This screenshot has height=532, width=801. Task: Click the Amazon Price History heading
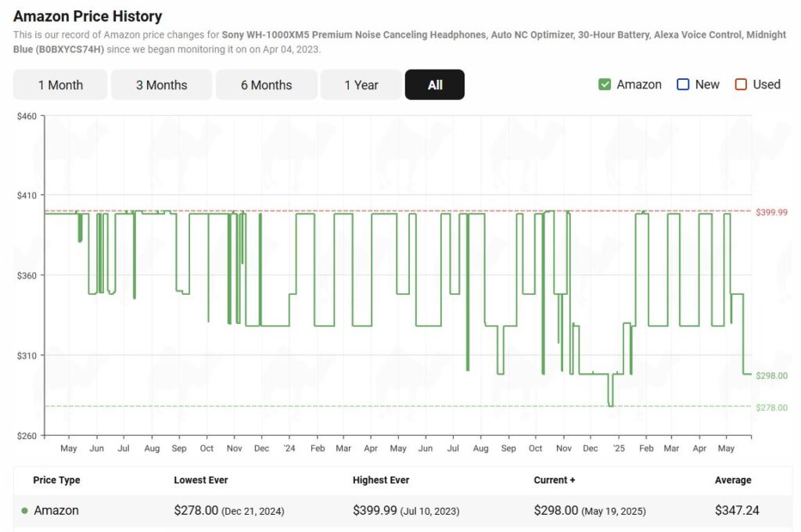click(x=88, y=16)
